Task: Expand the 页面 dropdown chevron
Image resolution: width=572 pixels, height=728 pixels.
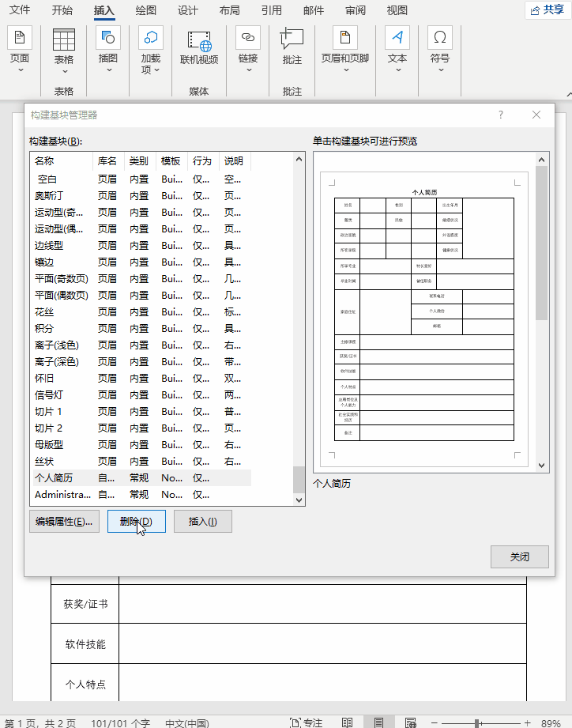Action: click(21, 70)
